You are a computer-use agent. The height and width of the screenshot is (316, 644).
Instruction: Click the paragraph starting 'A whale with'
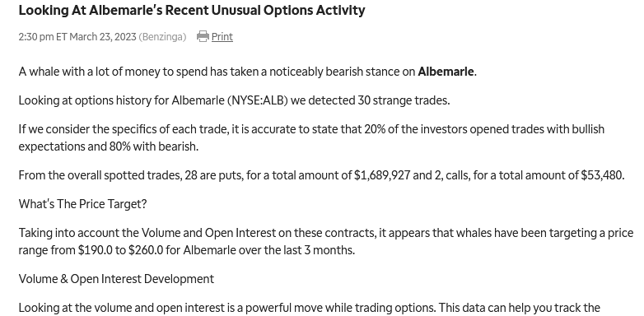[248, 72]
